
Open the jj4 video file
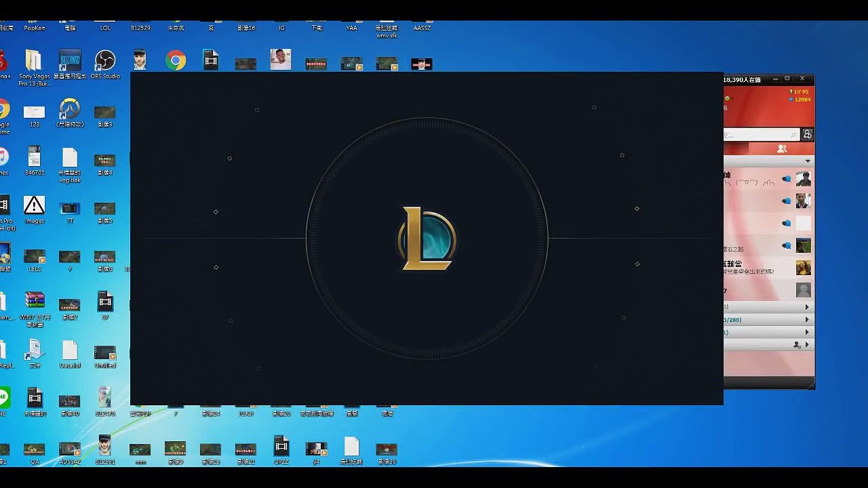(x=316, y=453)
